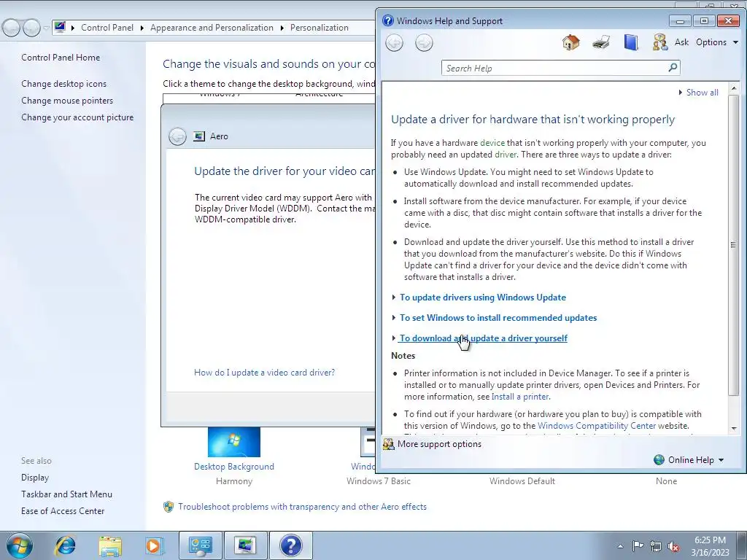Screen dimensions: 747x560
Task: Click the More support options icon
Action: pyautogui.click(x=389, y=444)
